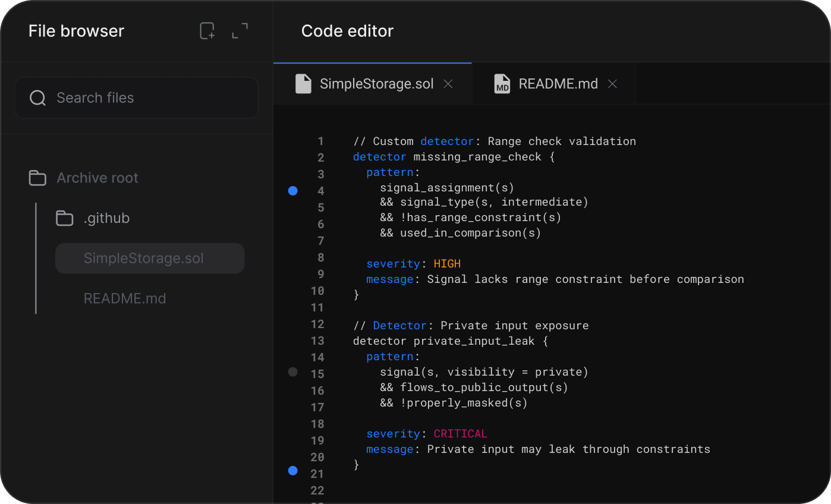This screenshot has height=504, width=831.
Task: Switch to the README.md tab
Action: pos(558,84)
